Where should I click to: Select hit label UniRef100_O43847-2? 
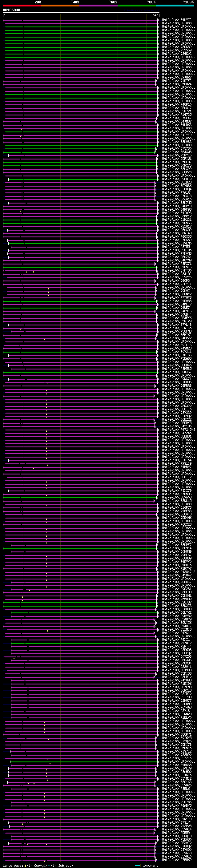179,572
